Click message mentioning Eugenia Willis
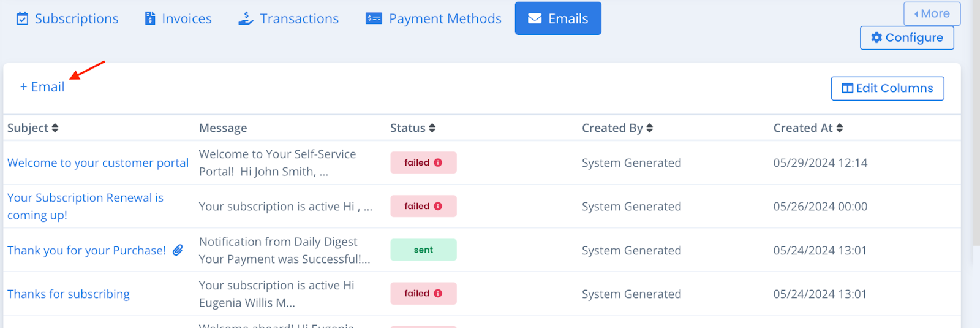Image resolution: width=980 pixels, height=328 pixels. point(277,294)
